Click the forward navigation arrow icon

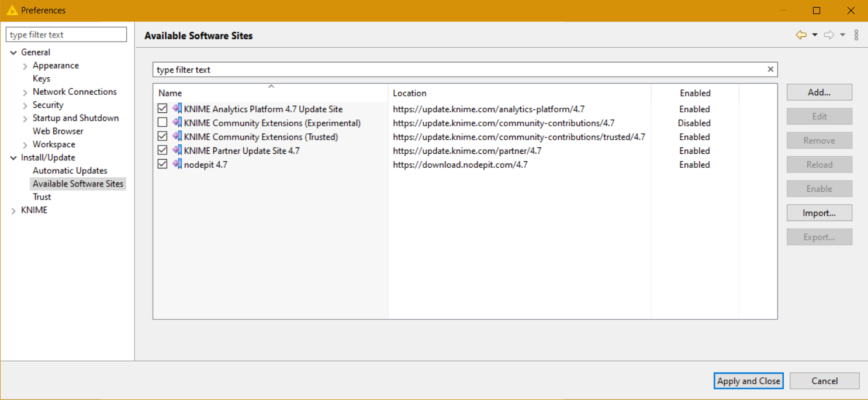coord(828,35)
